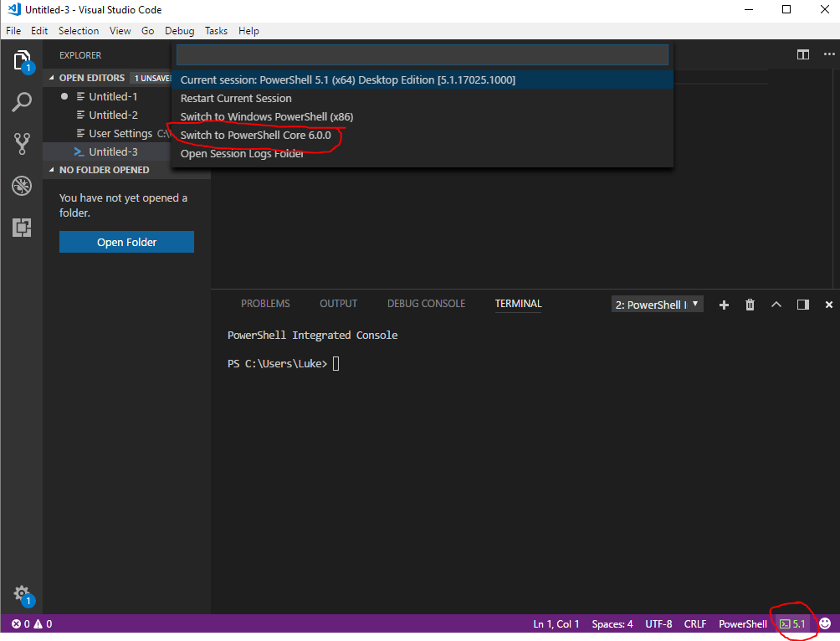The height and width of the screenshot is (641, 840).
Task: Open the Go menu
Action: click(x=148, y=31)
